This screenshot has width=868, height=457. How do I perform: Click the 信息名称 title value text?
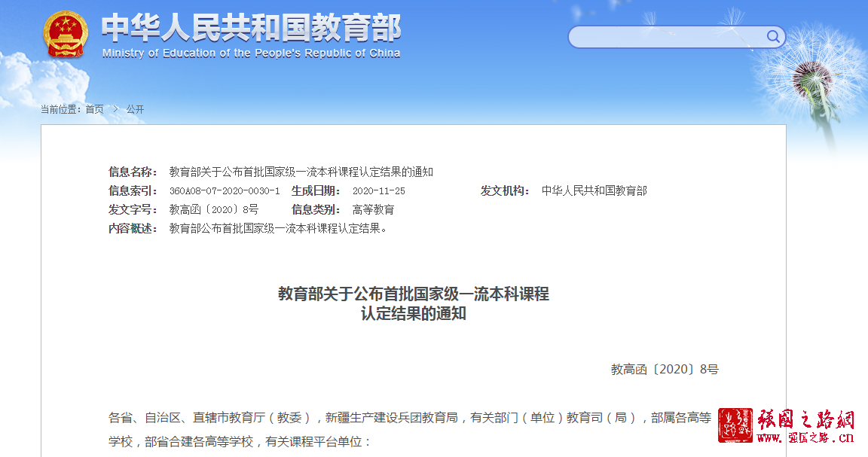(x=301, y=172)
